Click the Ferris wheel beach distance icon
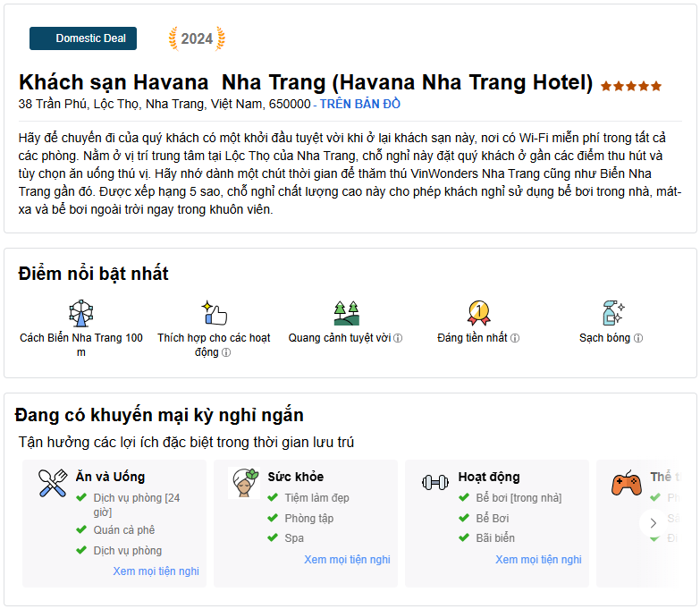This screenshot has width=700, height=609. click(x=80, y=313)
